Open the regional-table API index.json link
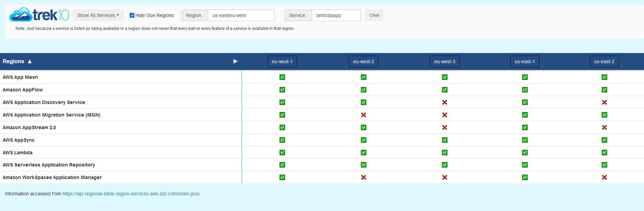This screenshot has width=644, height=211. [131, 194]
